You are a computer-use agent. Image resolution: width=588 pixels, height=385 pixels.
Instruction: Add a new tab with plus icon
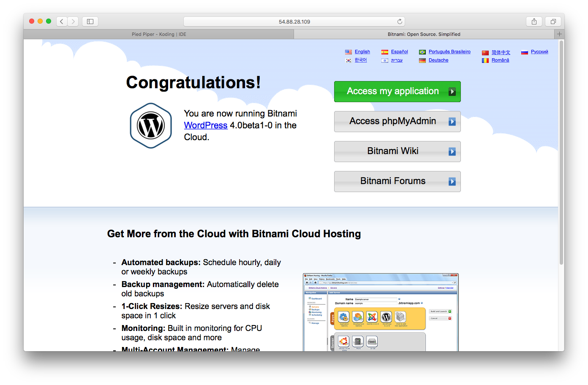[x=559, y=34]
